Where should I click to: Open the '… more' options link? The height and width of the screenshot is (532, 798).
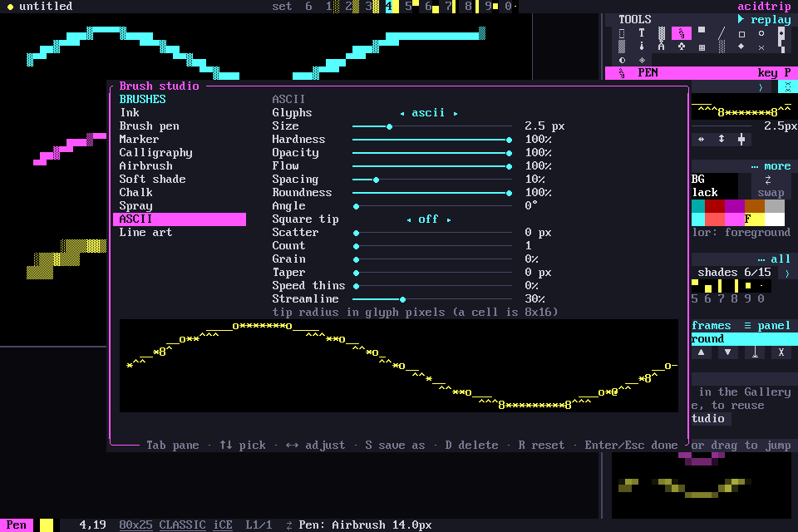(771, 166)
